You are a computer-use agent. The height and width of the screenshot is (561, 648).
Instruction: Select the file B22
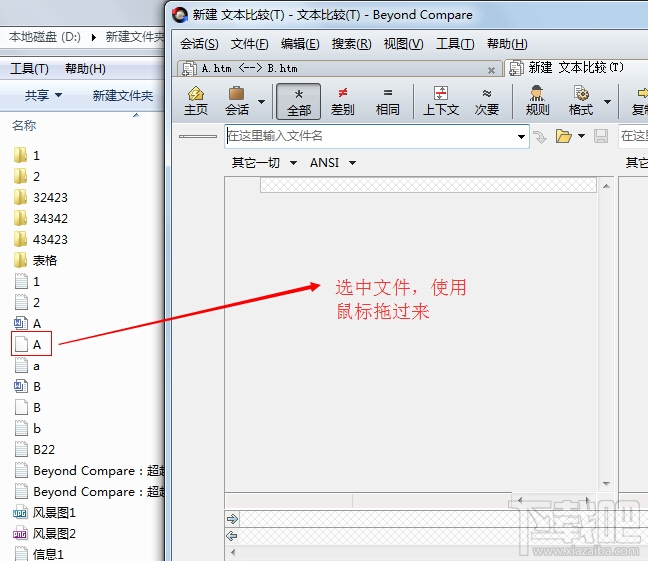pyautogui.click(x=35, y=449)
